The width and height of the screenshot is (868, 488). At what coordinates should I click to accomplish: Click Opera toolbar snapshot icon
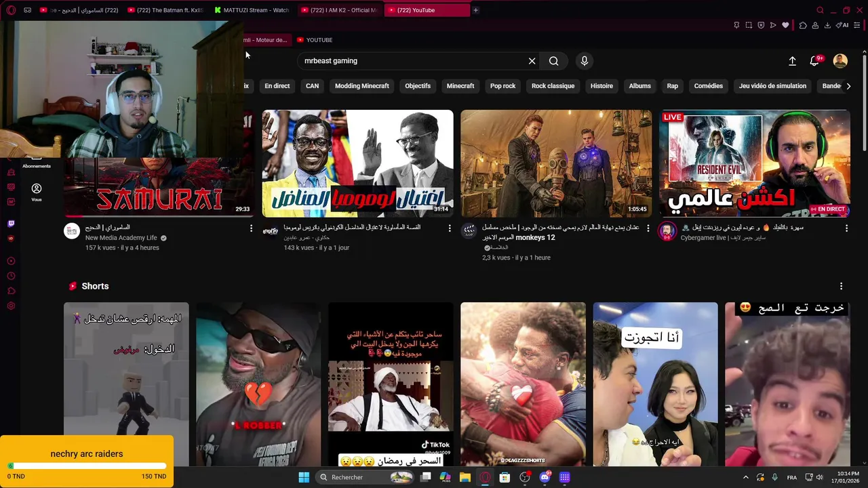tap(749, 25)
